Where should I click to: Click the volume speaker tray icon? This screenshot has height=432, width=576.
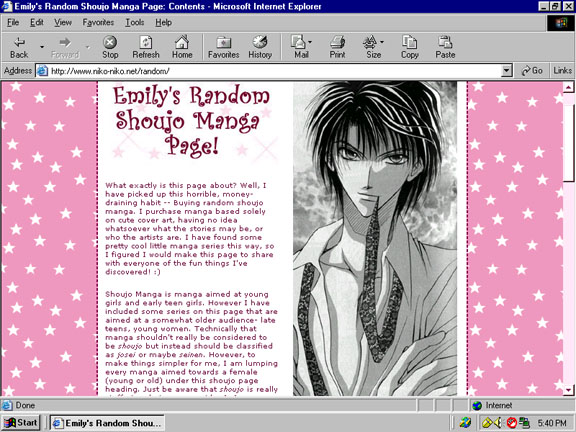coord(498,423)
